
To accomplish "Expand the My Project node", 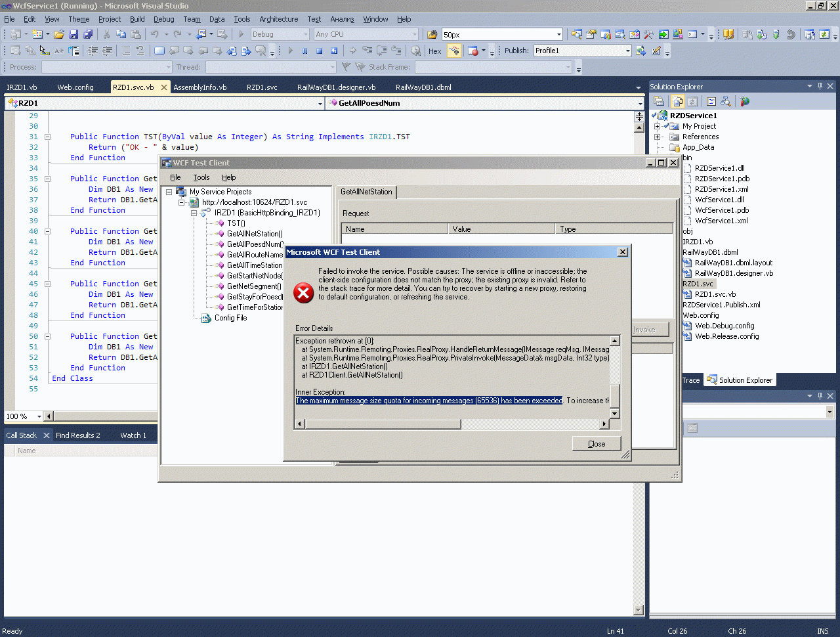I will tap(658, 126).
